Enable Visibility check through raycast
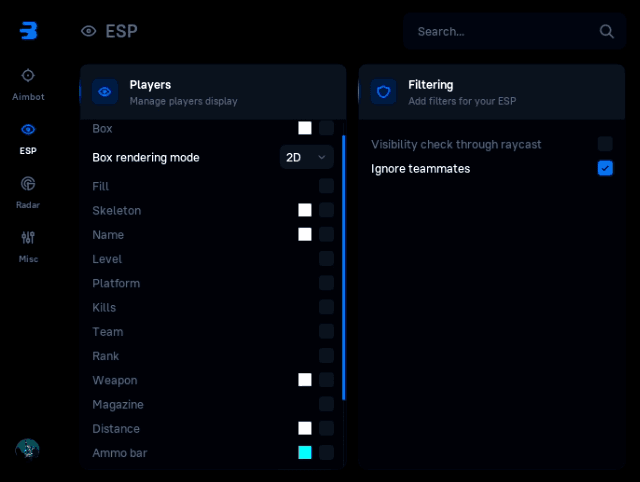This screenshot has height=482, width=640. 605,144
